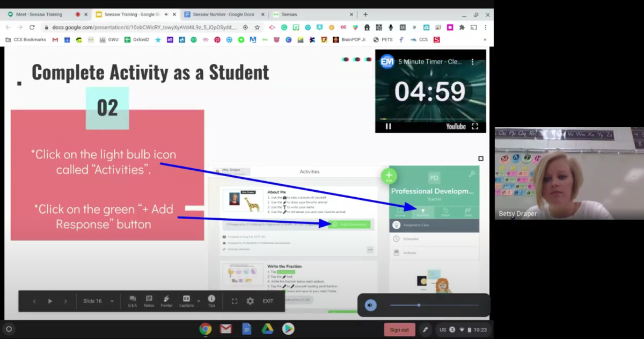644x339 pixels.
Task: Open the red S Seesaw bookmark
Action: coord(436,39)
